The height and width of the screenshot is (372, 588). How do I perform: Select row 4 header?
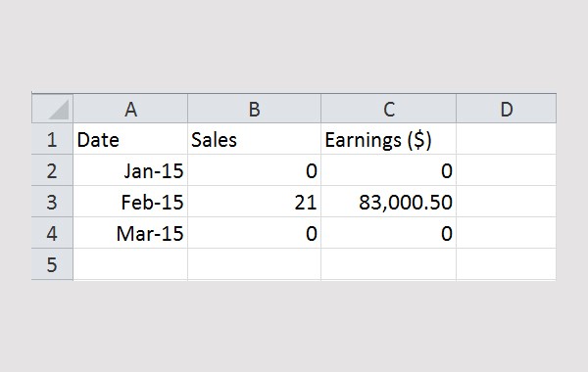[52, 233]
